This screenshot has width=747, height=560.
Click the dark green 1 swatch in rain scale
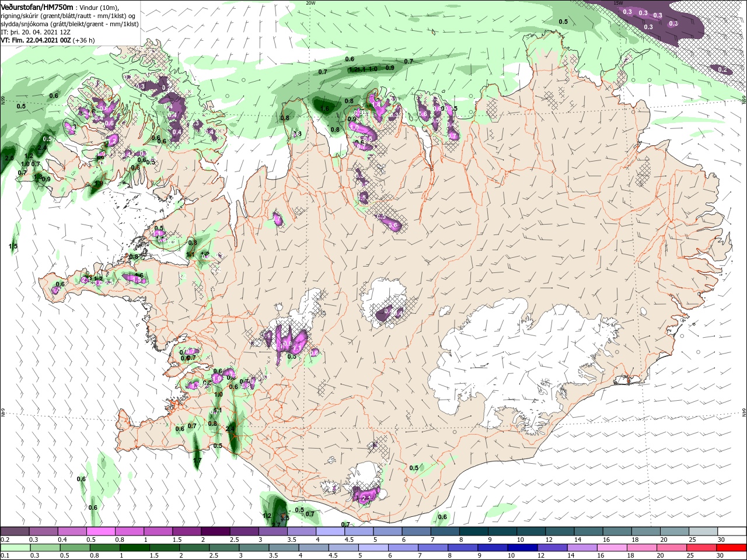pyautogui.click(x=134, y=547)
